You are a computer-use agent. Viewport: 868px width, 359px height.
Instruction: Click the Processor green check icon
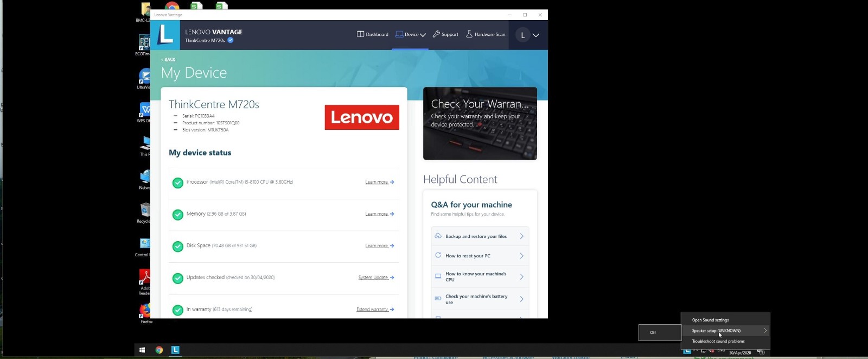coord(177,183)
